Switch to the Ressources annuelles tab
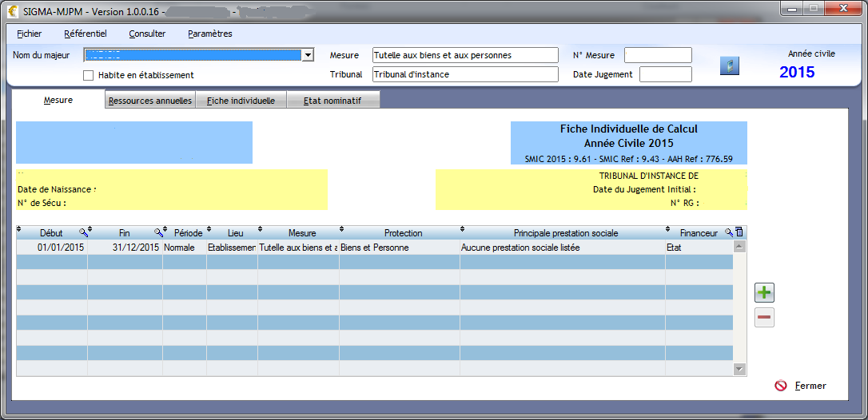Image resolution: width=868 pixels, height=420 pixels. point(150,101)
